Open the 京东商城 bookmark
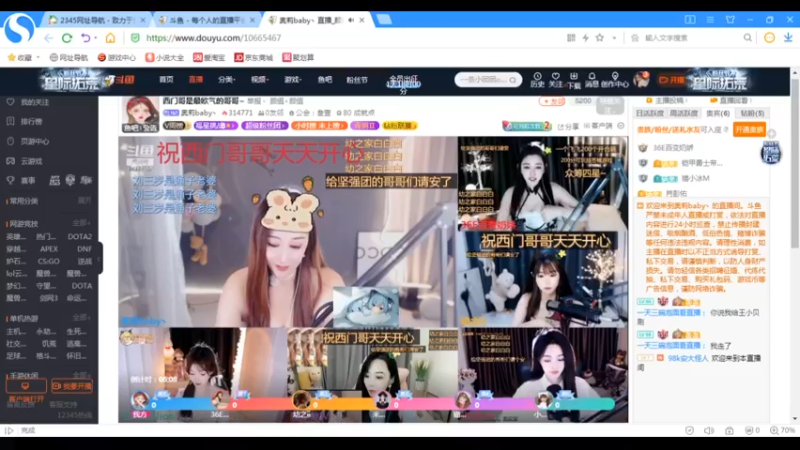 (x=254, y=58)
